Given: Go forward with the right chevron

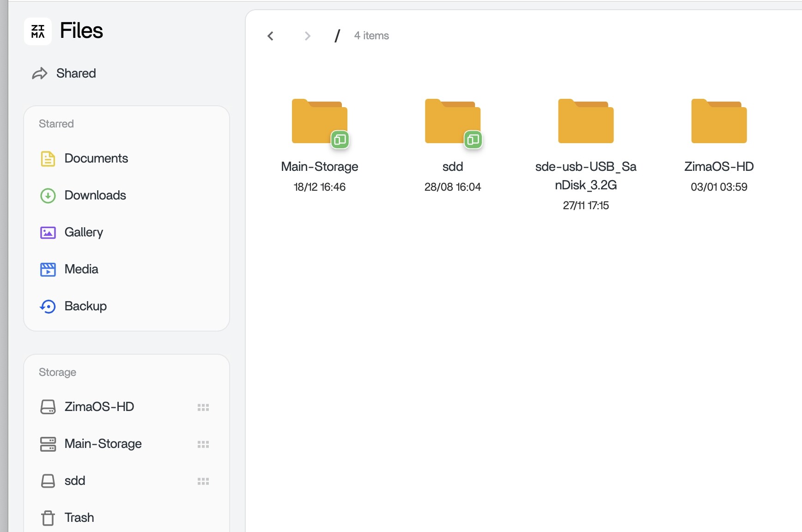Looking at the screenshot, I should click(308, 36).
